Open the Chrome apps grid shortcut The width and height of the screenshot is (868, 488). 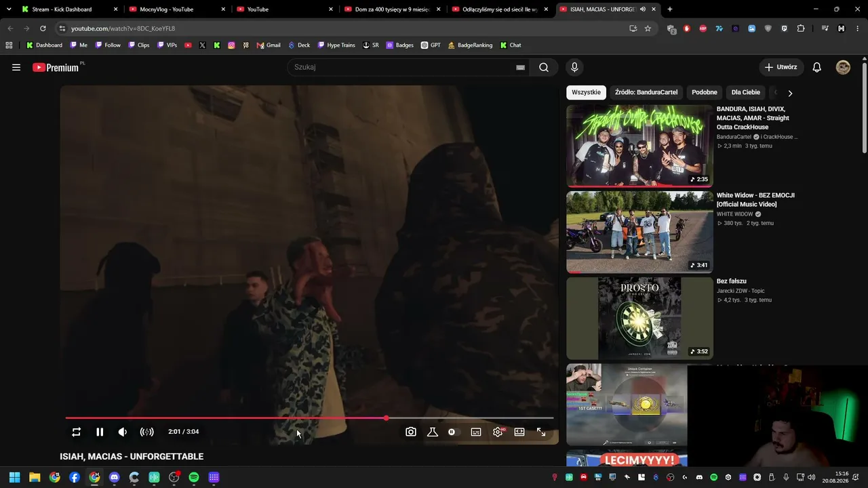(x=9, y=45)
